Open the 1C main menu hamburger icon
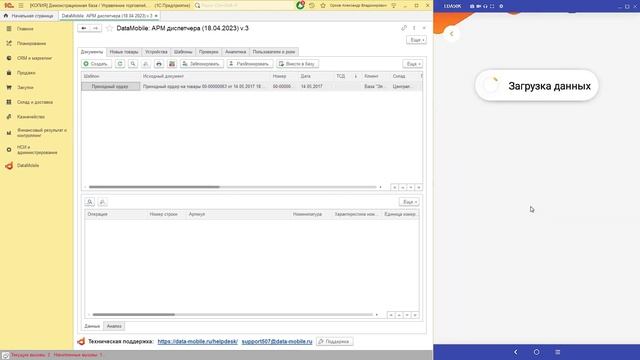 click(x=21, y=5)
